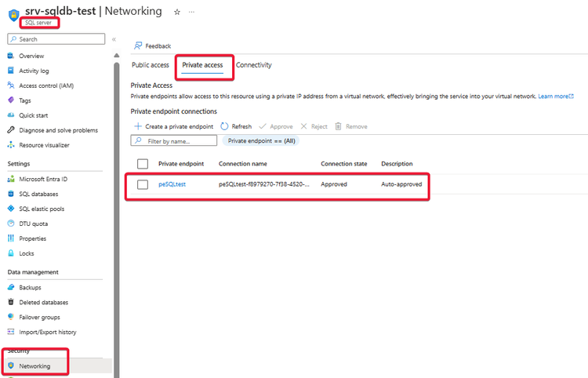Open the Quick start icon
588x378 pixels.
(x=11, y=115)
